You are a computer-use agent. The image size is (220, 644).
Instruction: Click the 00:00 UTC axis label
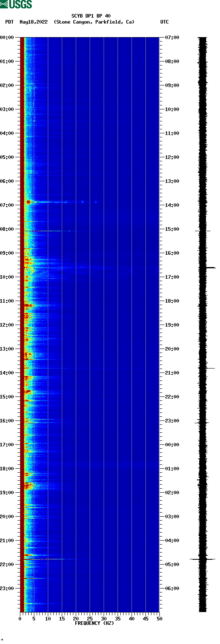(172, 445)
